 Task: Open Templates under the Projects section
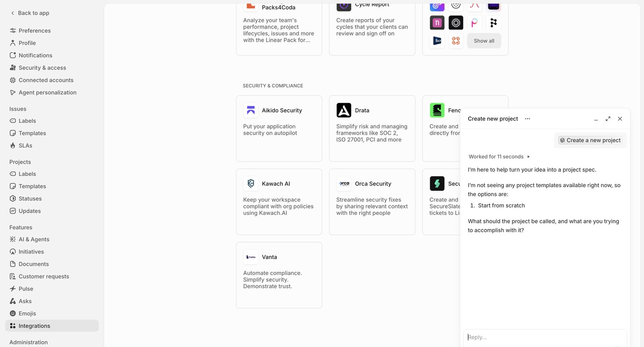pos(52,186)
